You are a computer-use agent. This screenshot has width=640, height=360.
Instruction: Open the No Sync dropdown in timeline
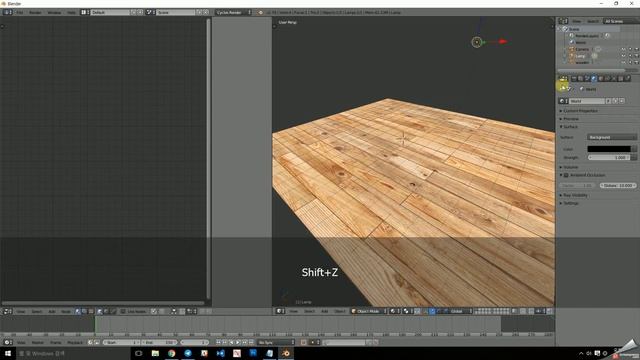[x=276, y=342]
